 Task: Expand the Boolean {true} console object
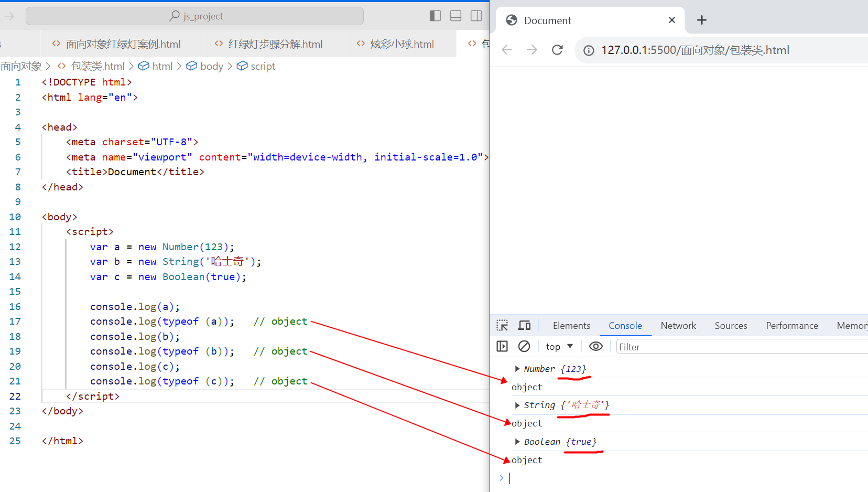(x=517, y=442)
